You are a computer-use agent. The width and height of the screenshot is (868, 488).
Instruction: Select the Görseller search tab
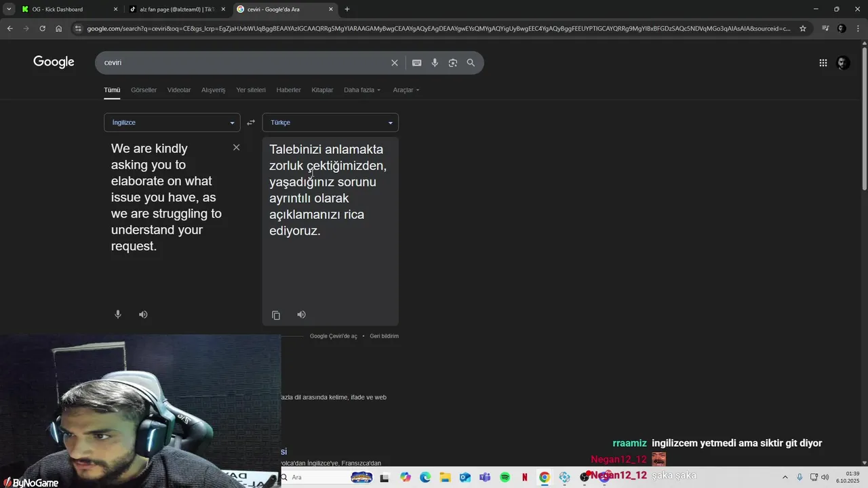(144, 90)
